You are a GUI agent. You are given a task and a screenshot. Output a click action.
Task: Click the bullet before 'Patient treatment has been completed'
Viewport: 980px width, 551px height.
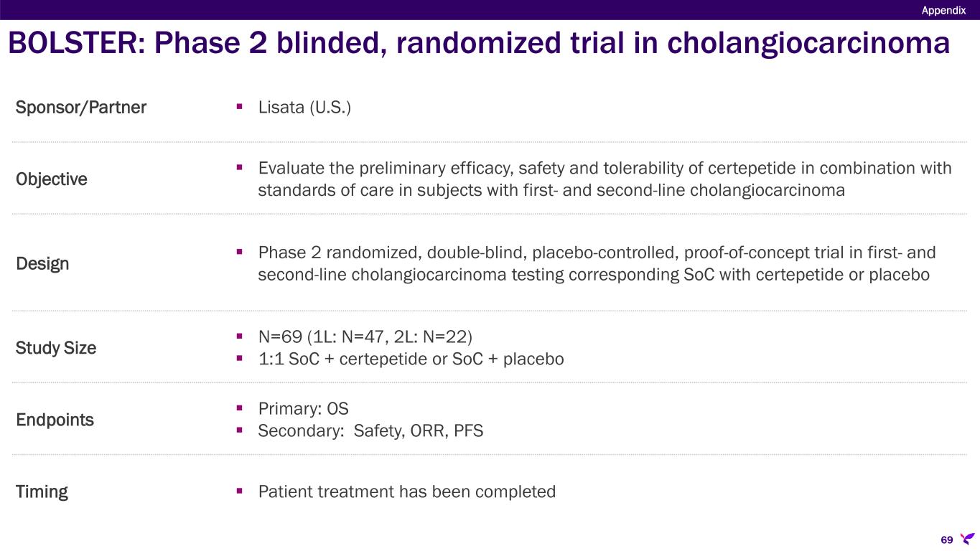point(240,491)
